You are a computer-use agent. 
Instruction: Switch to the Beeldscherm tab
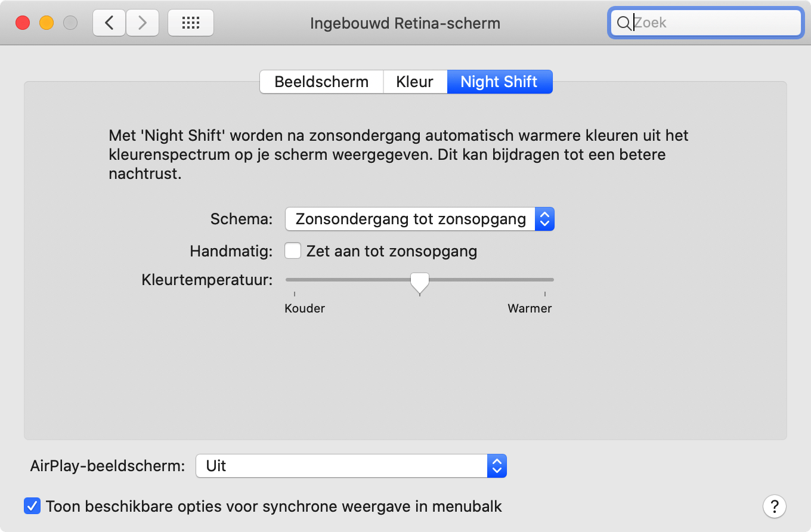click(321, 82)
